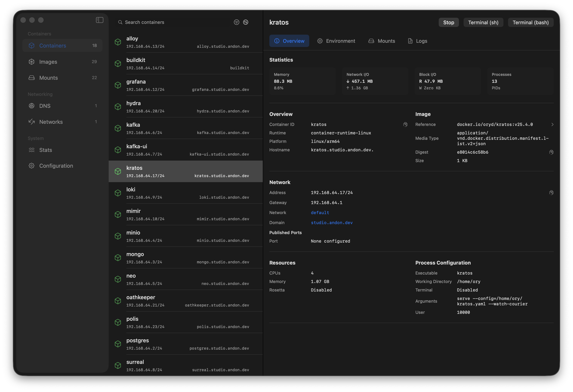Open Mounts section in sidebar
Screen dimensions: 573x392
click(x=62, y=78)
